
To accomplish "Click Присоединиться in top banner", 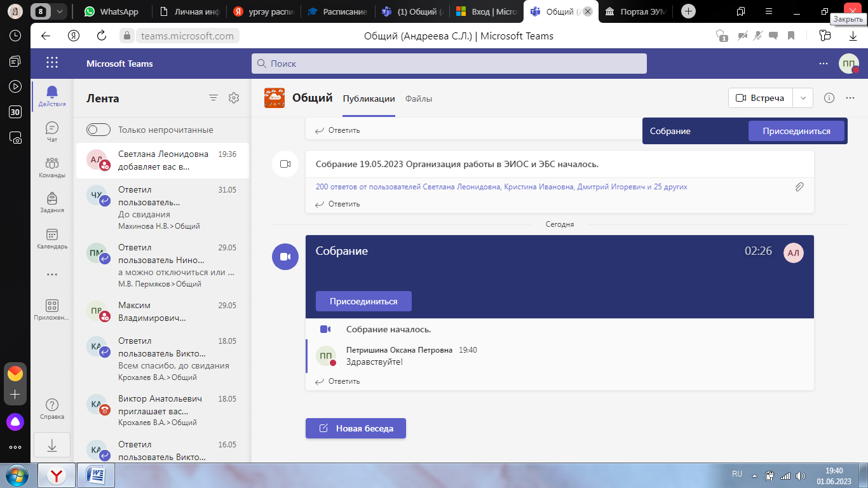I will click(796, 131).
